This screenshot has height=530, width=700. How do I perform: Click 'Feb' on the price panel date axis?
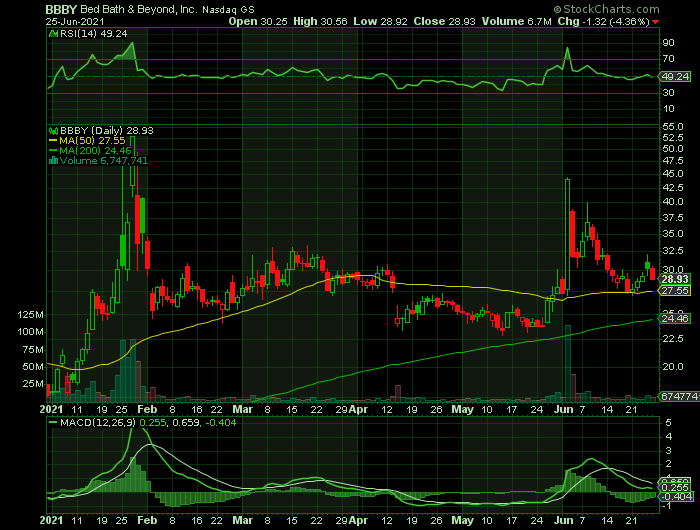(147, 409)
